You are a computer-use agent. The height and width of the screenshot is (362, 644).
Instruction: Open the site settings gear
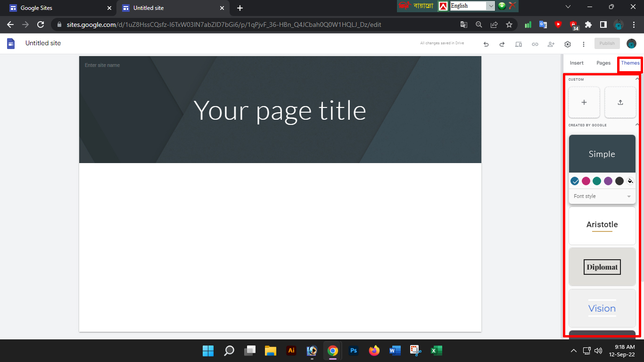[x=568, y=44]
